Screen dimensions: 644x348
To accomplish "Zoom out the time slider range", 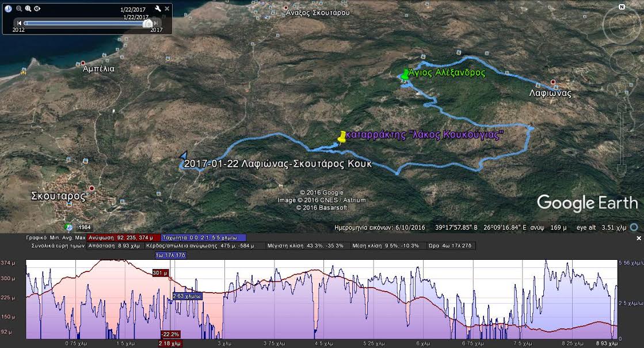I will (x=19, y=9).
